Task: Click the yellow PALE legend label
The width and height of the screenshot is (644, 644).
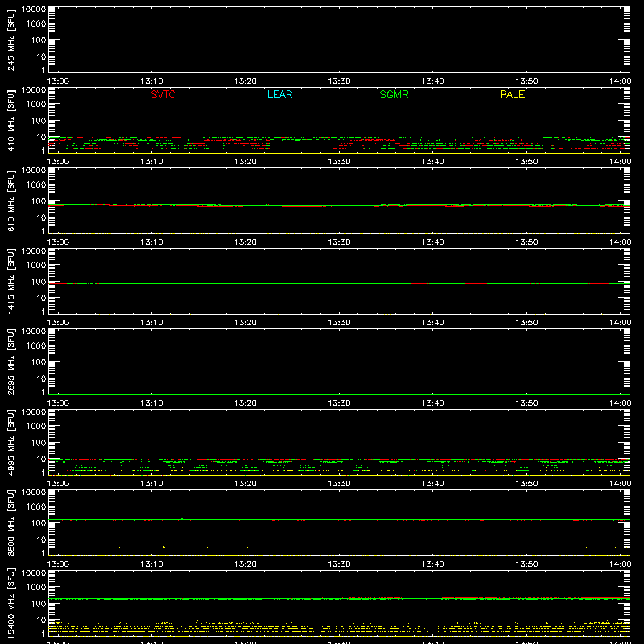Action: click(512, 94)
